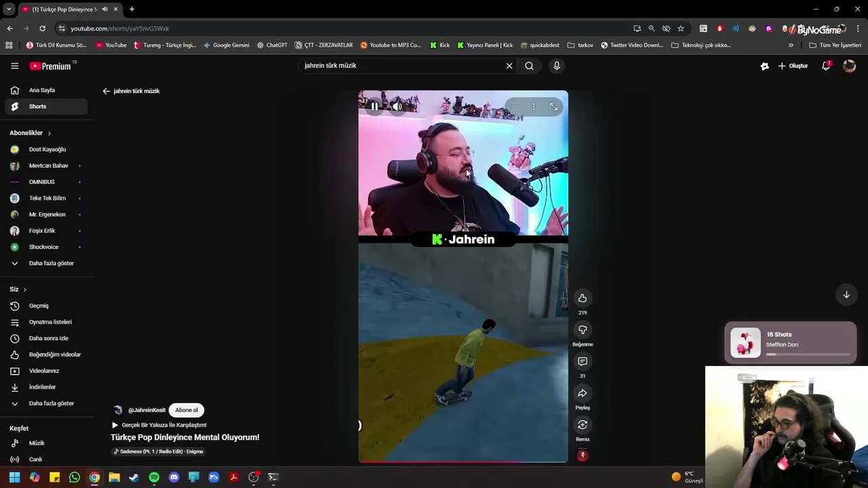
Task: Remix this Short
Action: point(583,425)
